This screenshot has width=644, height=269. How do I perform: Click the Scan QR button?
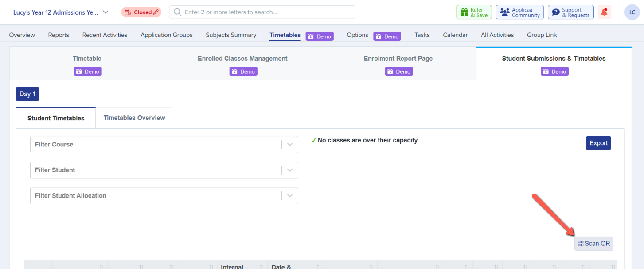[x=594, y=244]
